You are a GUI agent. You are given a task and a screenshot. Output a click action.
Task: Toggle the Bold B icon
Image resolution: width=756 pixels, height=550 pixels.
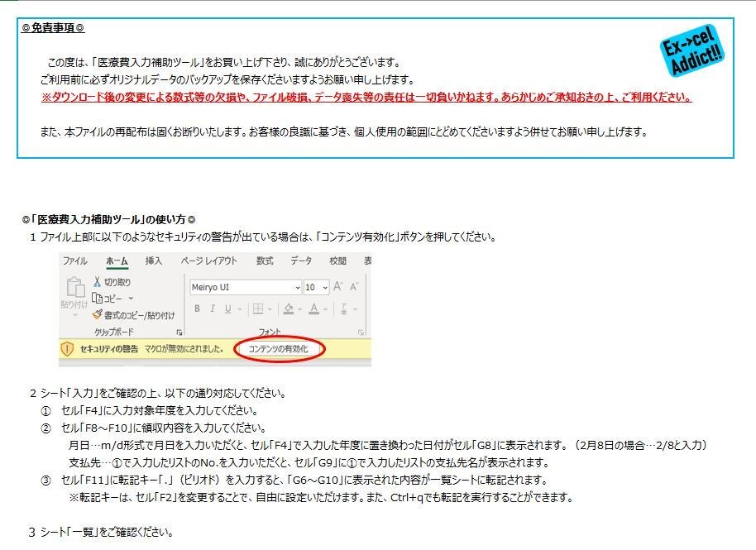(x=197, y=308)
